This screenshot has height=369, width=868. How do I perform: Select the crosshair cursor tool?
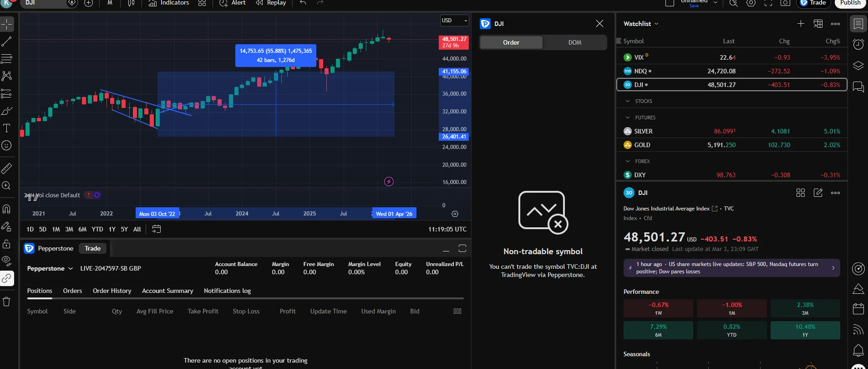[x=7, y=24]
